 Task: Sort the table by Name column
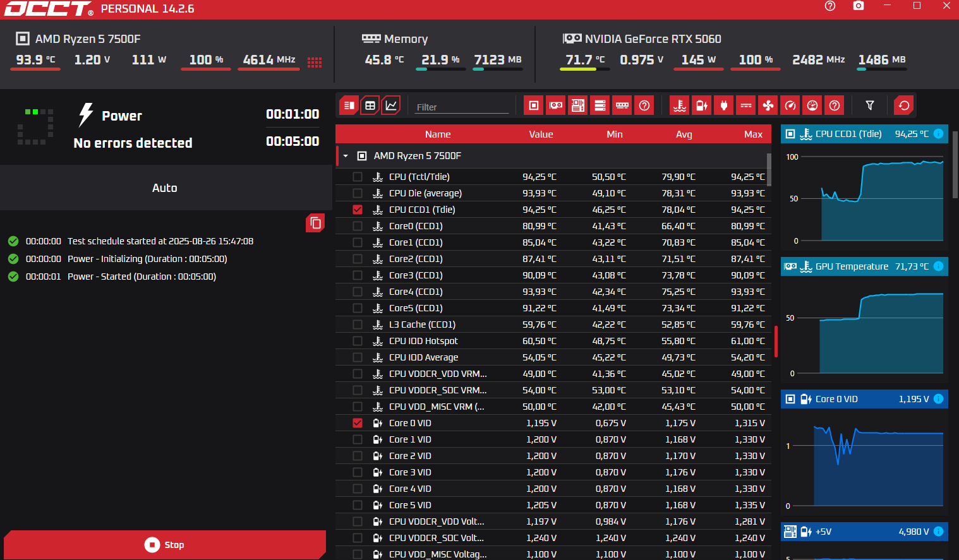[x=438, y=134]
